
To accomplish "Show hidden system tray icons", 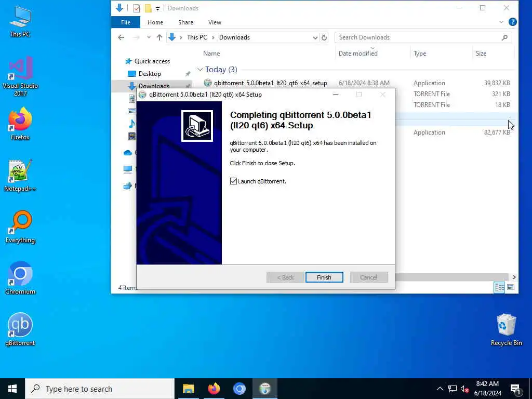I will coord(440,389).
